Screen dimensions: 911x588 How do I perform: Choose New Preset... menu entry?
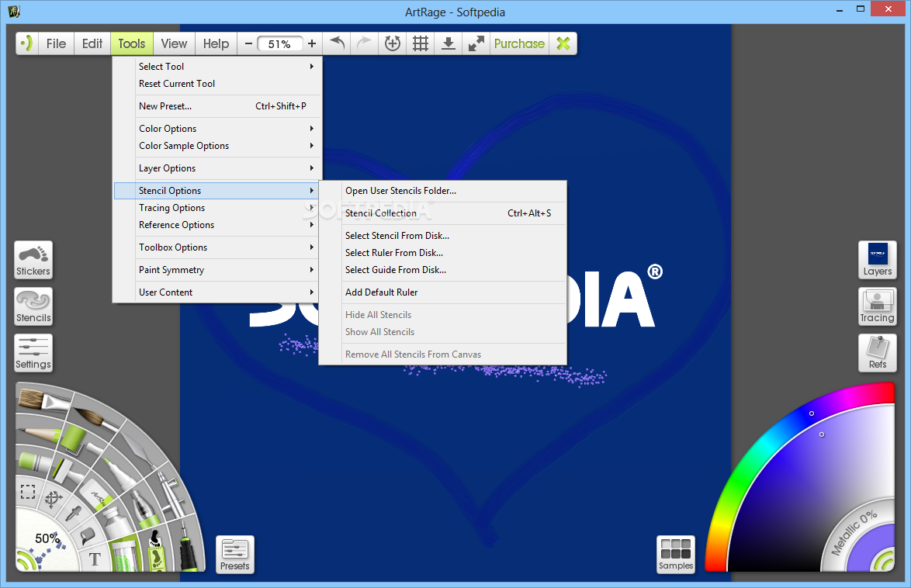(217, 105)
